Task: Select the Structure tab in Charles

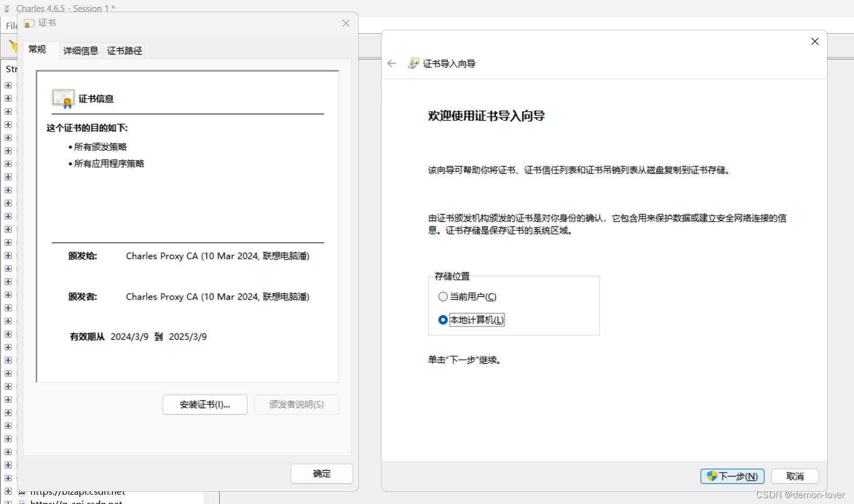Action: [12, 69]
